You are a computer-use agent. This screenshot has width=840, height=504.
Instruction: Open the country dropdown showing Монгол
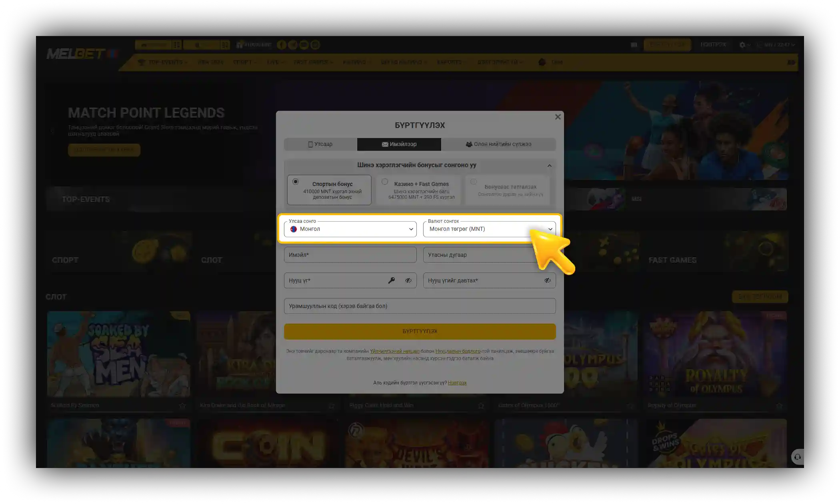pyautogui.click(x=350, y=229)
